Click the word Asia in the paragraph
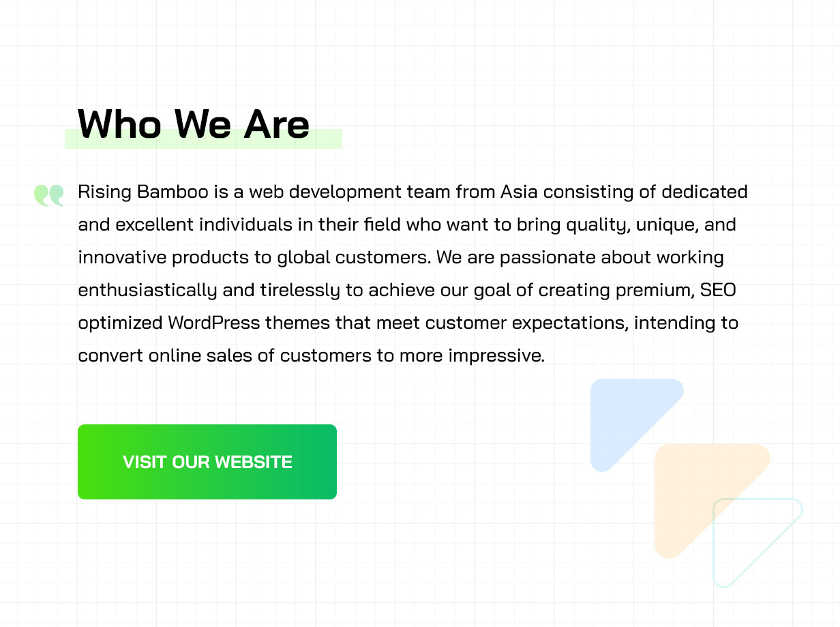The width and height of the screenshot is (840, 627). click(x=519, y=192)
